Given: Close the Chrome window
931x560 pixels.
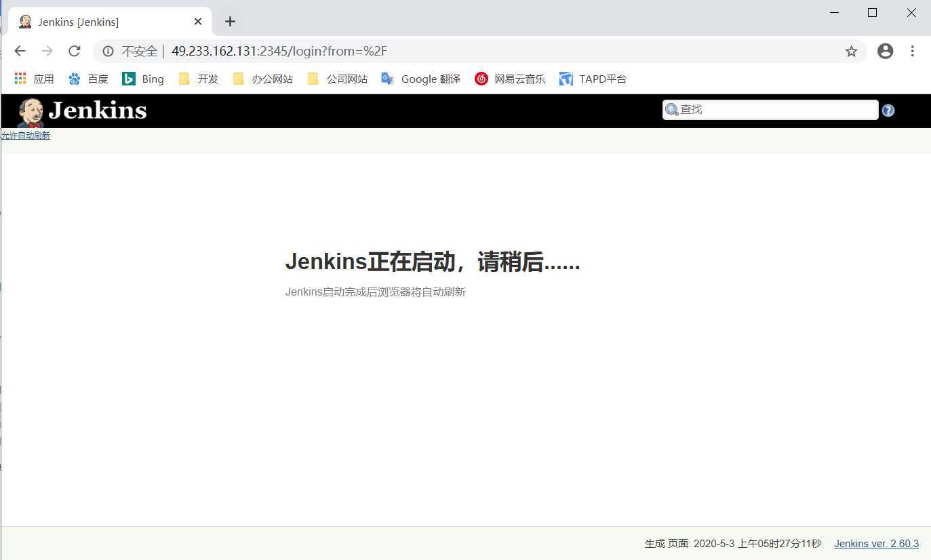Looking at the screenshot, I should pyautogui.click(x=911, y=13).
